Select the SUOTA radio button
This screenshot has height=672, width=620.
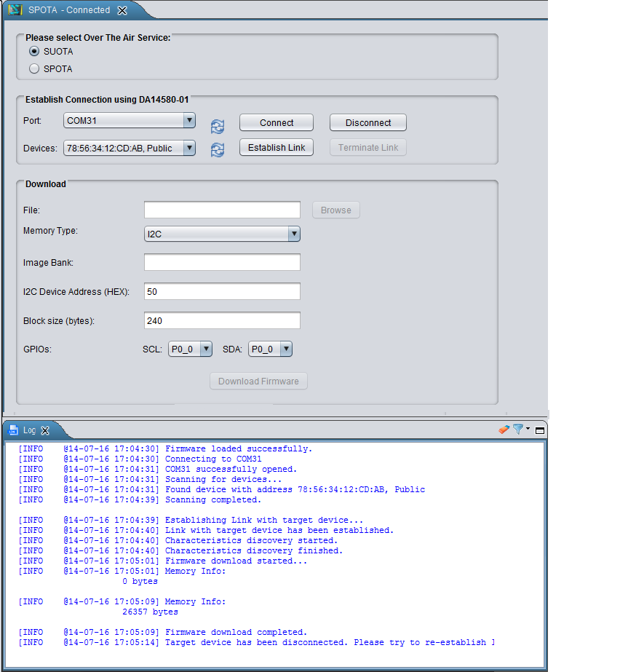34,52
